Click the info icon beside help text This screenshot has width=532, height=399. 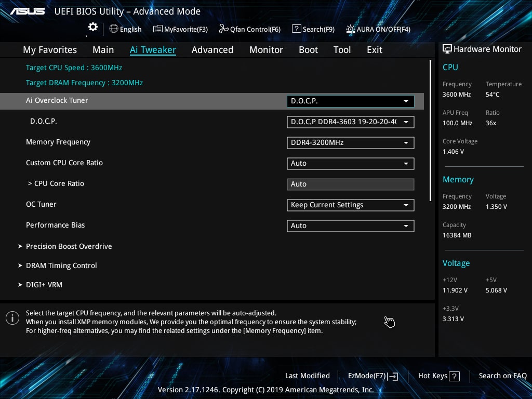click(12, 318)
